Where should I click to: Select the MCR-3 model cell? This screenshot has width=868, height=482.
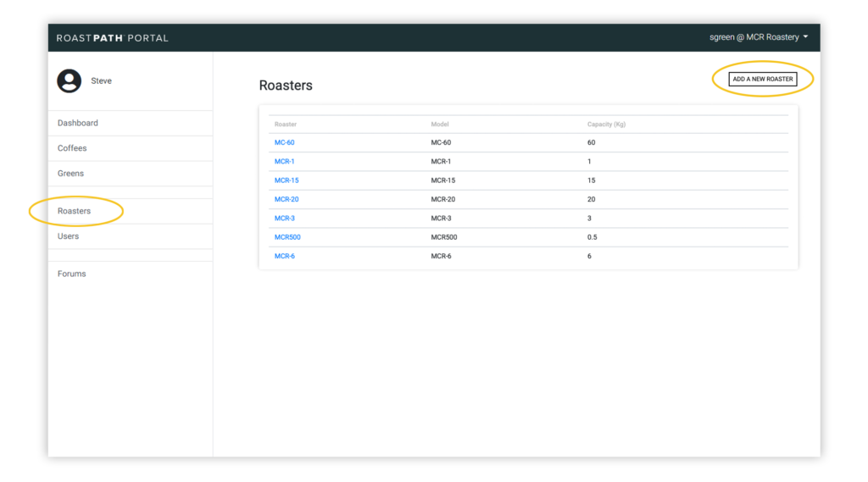(x=441, y=218)
